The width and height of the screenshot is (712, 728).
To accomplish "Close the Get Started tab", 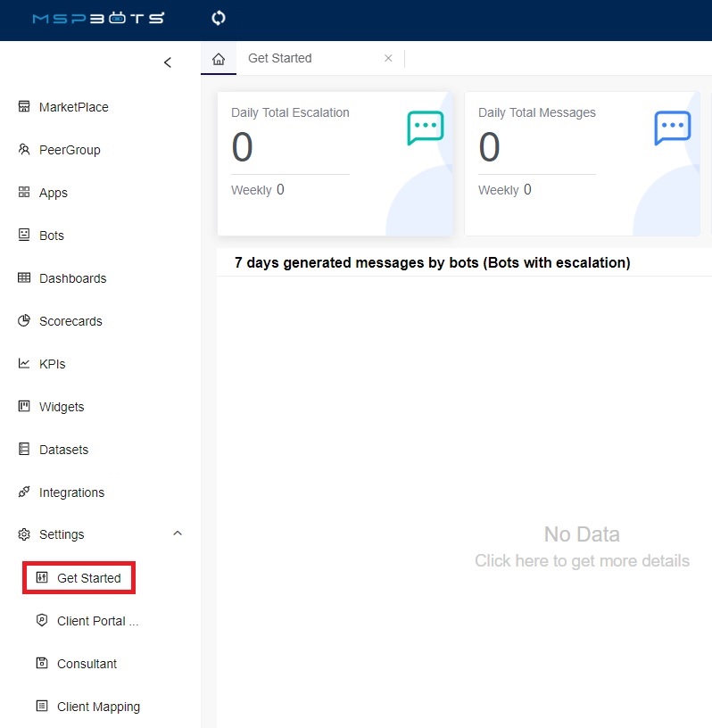I will [388, 59].
